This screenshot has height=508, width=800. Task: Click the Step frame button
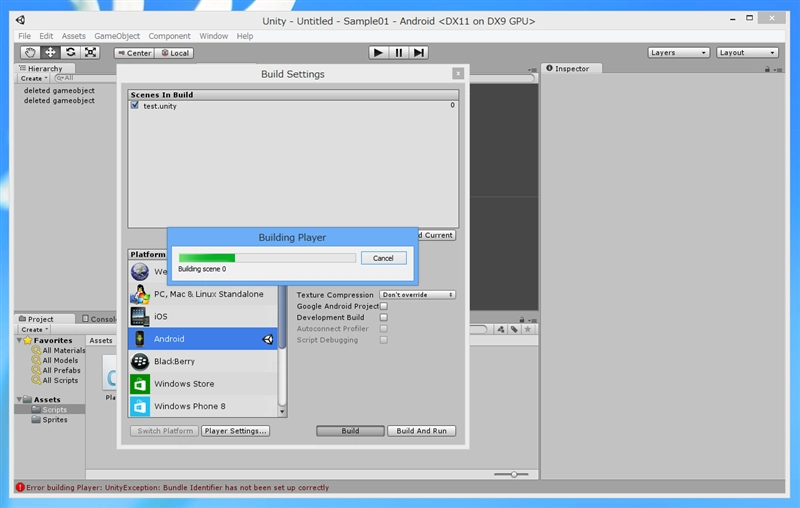point(418,53)
